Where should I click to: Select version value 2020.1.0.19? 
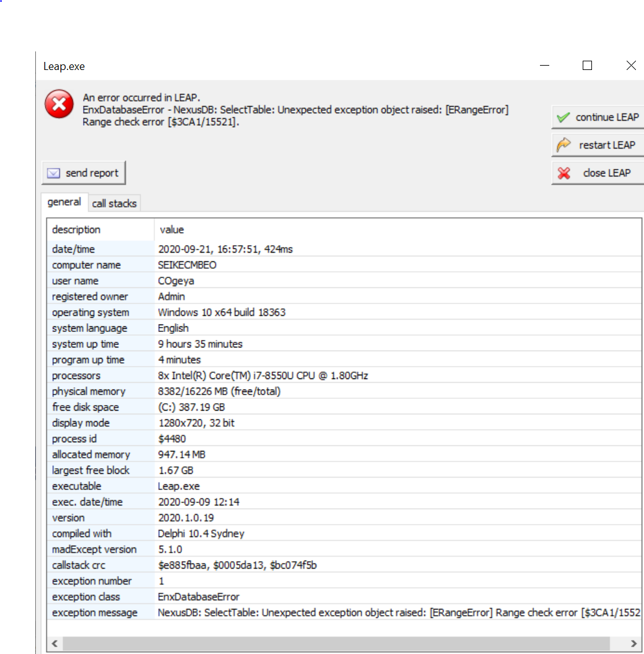tap(186, 518)
